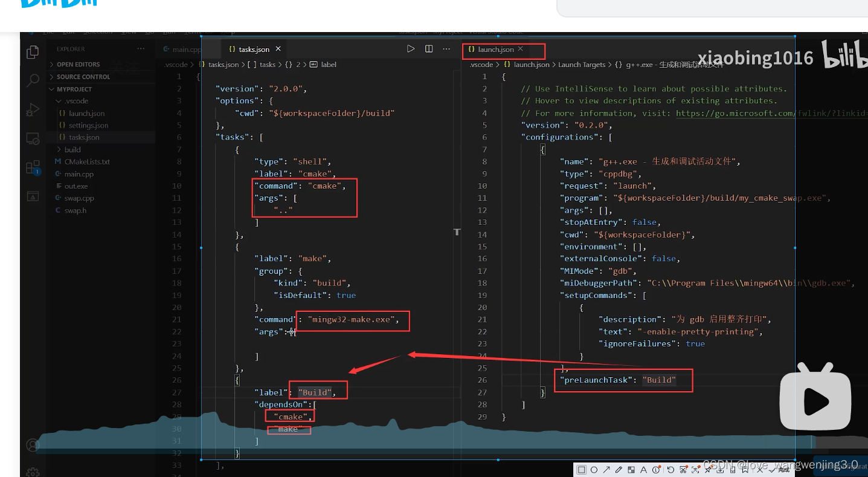Click the "externalConsole" false value
This screenshot has height=477, width=868.
663,258
